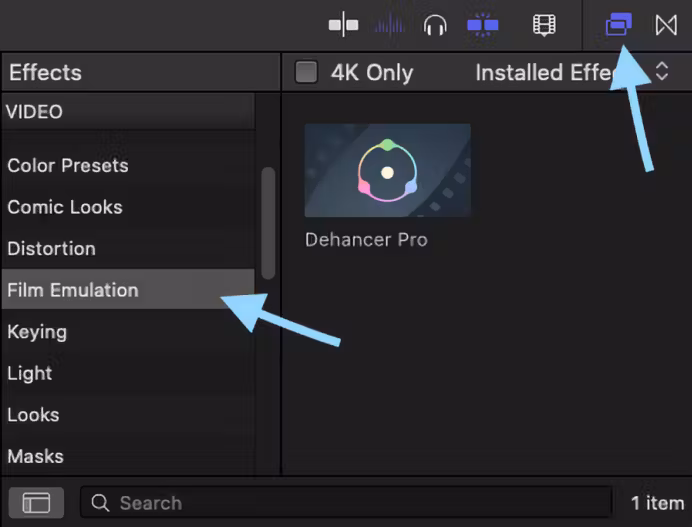Select Comic Looks category
692x528 pixels.
click(x=128, y=207)
